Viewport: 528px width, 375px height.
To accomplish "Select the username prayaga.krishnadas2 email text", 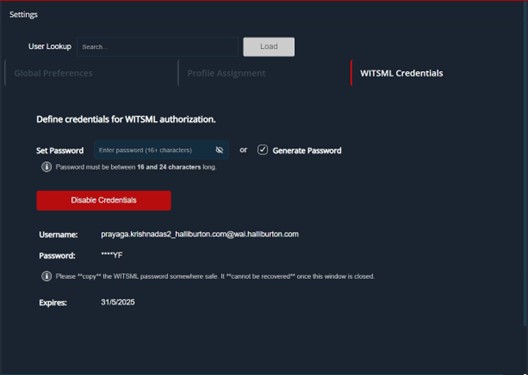I will pyautogui.click(x=200, y=234).
